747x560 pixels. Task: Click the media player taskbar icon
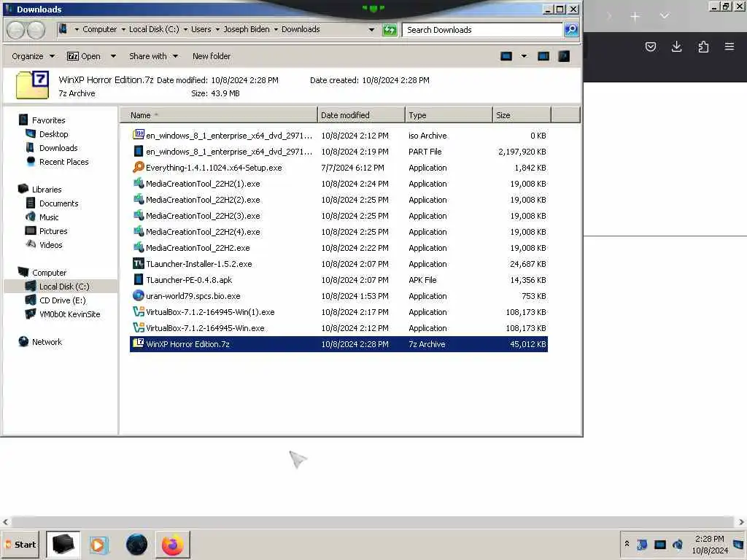click(x=99, y=544)
